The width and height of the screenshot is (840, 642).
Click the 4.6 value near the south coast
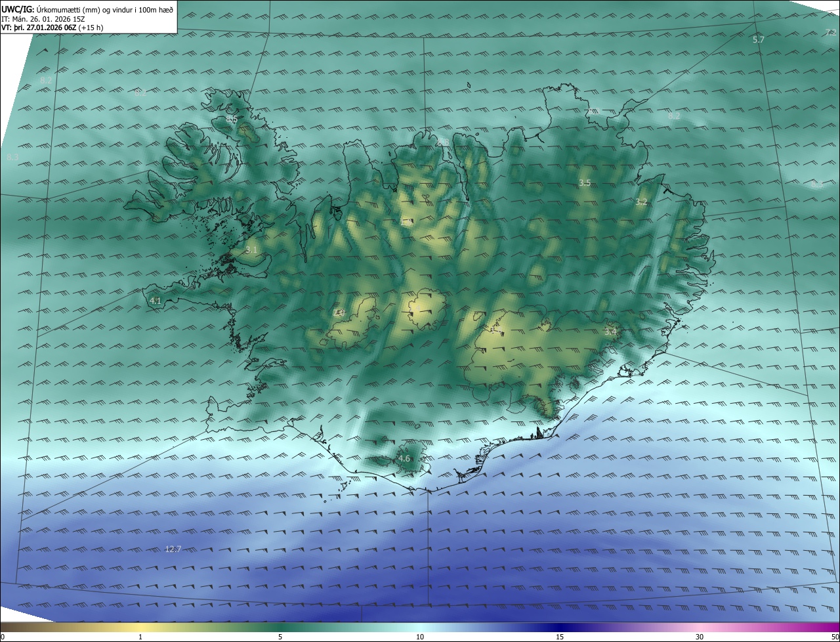click(x=404, y=459)
